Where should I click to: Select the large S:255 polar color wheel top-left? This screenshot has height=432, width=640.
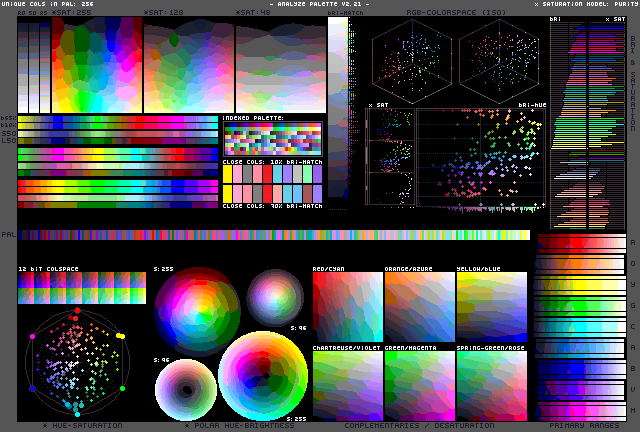tap(197, 311)
